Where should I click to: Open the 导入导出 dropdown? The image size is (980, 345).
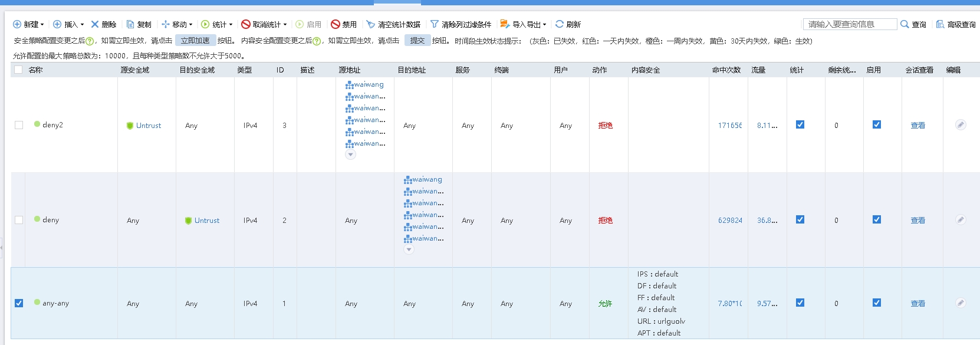click(524, 24)
